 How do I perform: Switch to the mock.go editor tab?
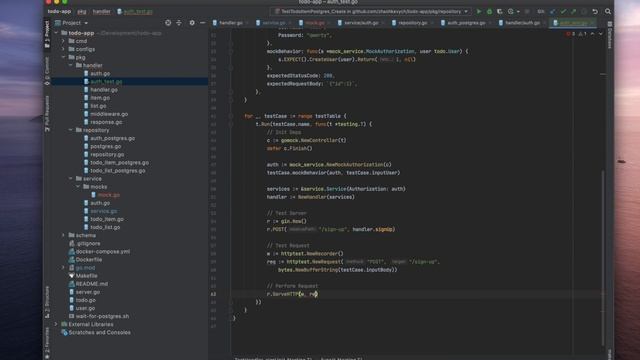coord(313,23)
